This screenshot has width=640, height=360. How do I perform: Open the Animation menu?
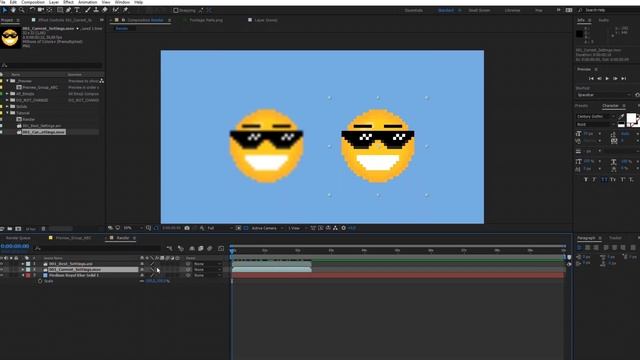[x=87, y=2]
